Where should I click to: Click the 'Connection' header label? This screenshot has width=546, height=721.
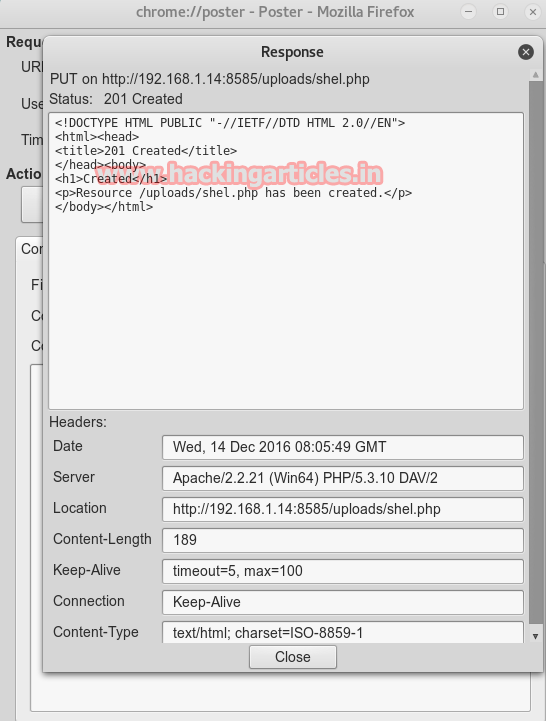coord(88,601)
